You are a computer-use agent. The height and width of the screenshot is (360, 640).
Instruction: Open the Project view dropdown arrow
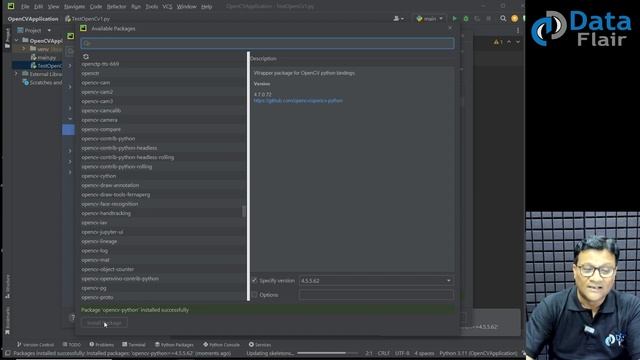[49, 31]
